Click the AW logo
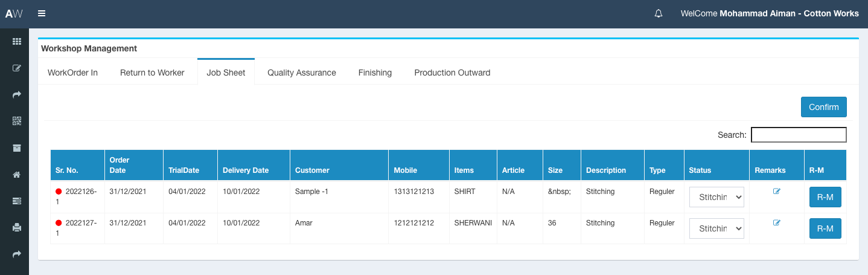The height and width of the screenshot is (275, 868). click(x=14, y=14)
